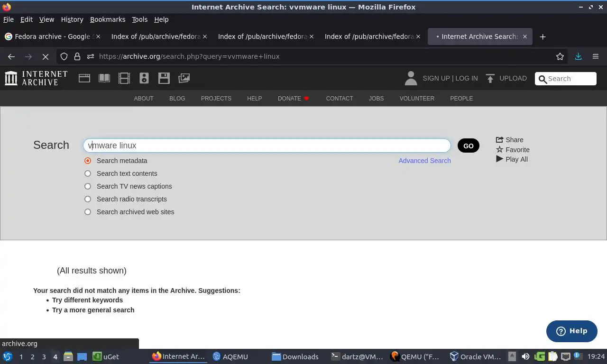Select Search radio transcripts radio button
The image size is (607, 364).
88,199
